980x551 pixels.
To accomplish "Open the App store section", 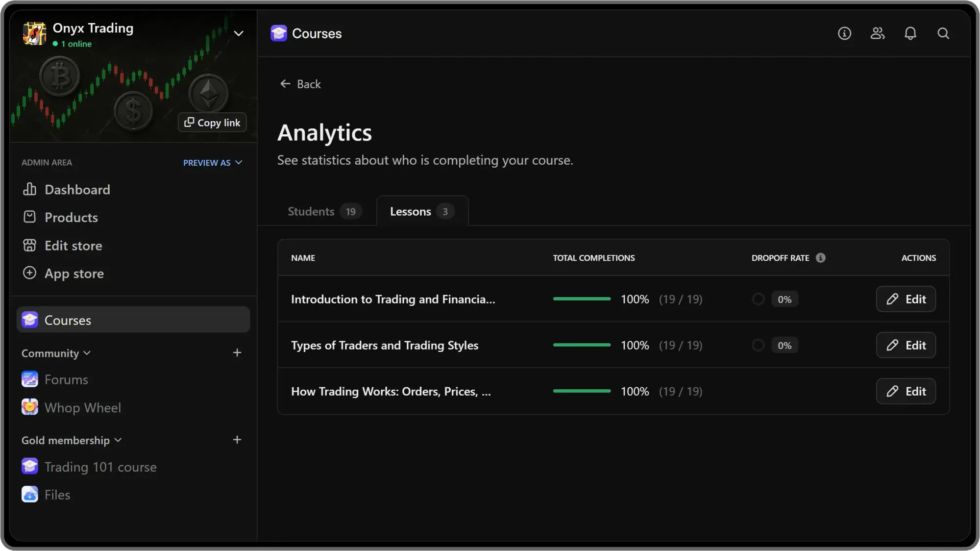I will (x=73, y=273).
